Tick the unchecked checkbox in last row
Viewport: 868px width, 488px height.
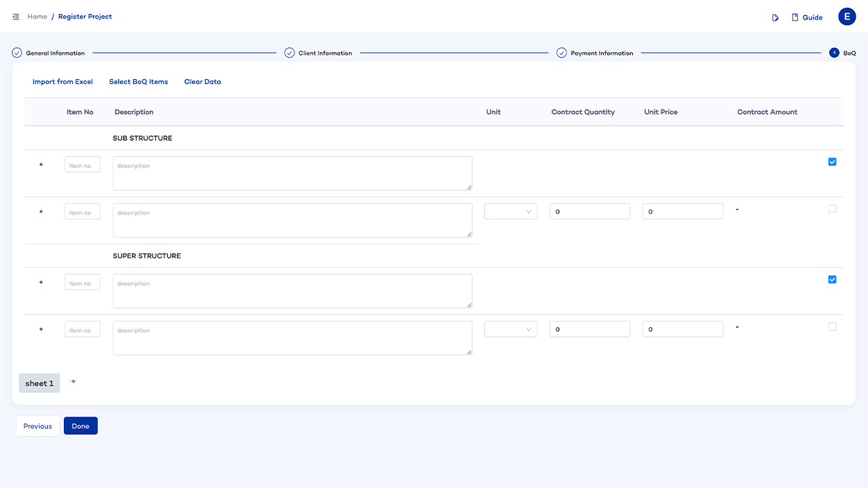(832, 326)
